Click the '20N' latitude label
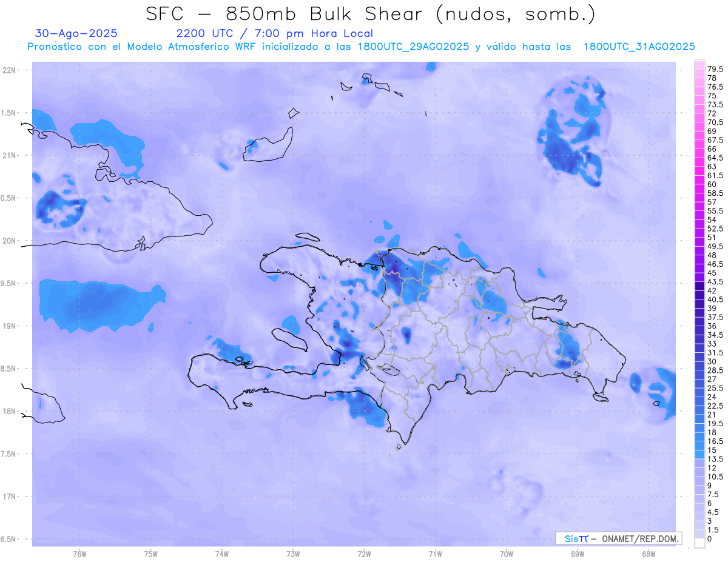Viewport: 728px width, 562px height. pos(10,241)
